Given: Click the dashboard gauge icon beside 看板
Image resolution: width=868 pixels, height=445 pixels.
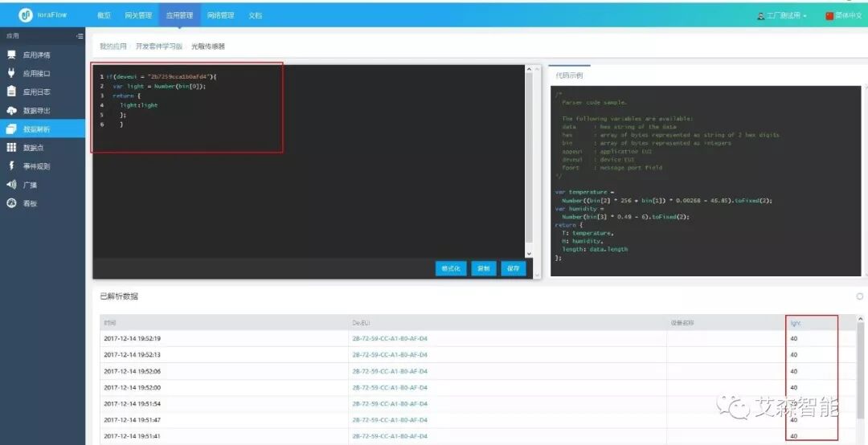Looking at the screenshot, I should tap(11, 203).
